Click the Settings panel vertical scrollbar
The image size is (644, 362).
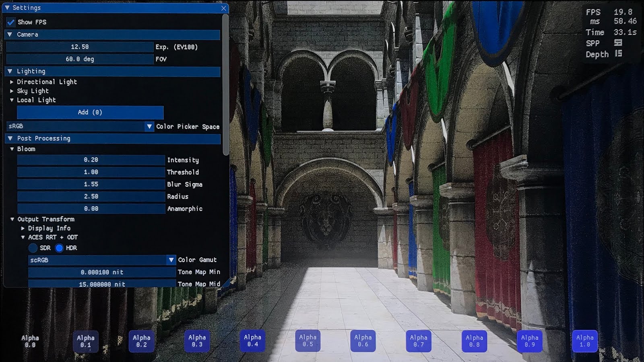pyautogui.click(x=226, y=85)
